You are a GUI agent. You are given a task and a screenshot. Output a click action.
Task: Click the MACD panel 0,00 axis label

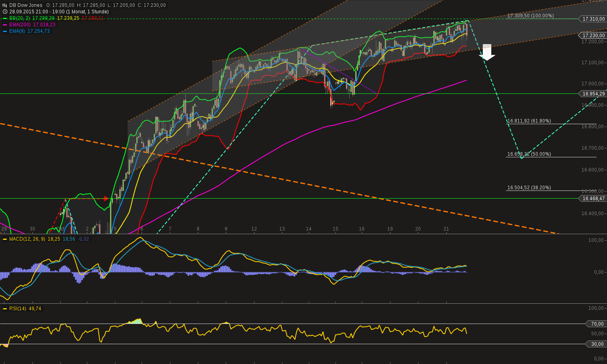(x=599, y=272)
